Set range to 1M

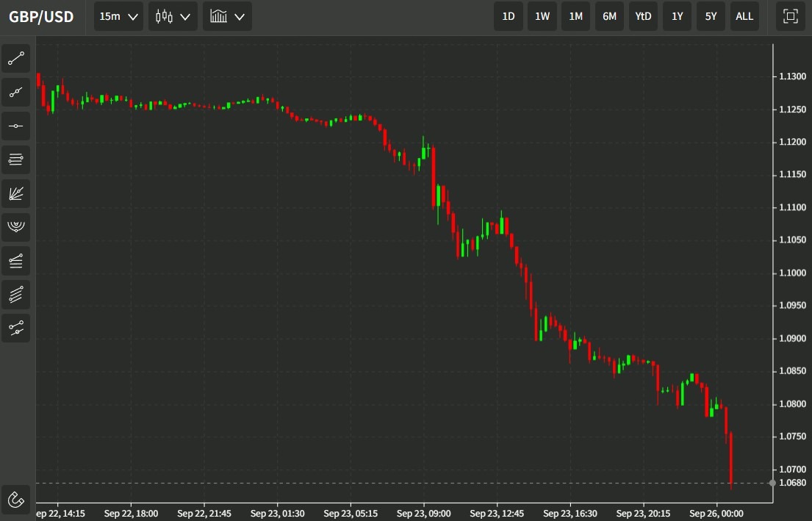pyautogui.click(x=576, y=17)
